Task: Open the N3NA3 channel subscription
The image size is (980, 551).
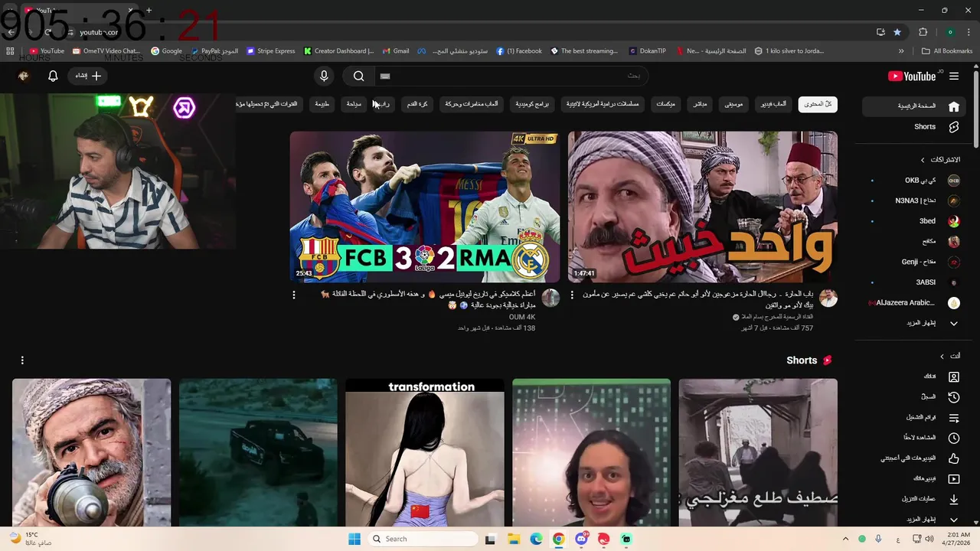Action: click(x=914, y=201)
